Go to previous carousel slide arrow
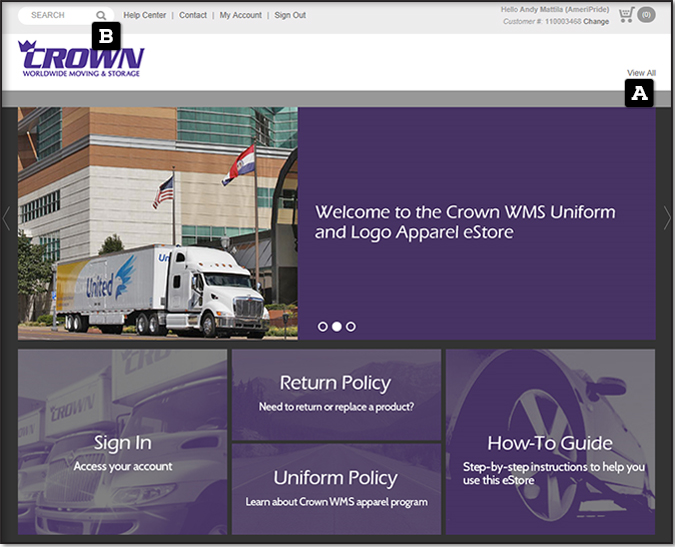Screen dimensions: 675x547 point(7,219)
